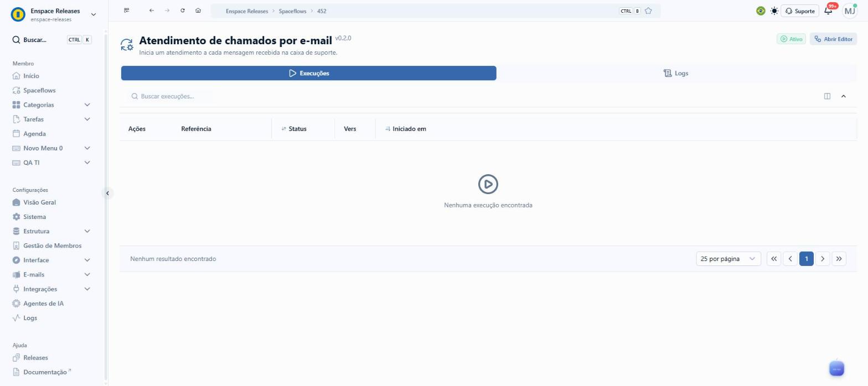Click the Vers column header
This screenshot has height=386, width=868.
(350, 129)
